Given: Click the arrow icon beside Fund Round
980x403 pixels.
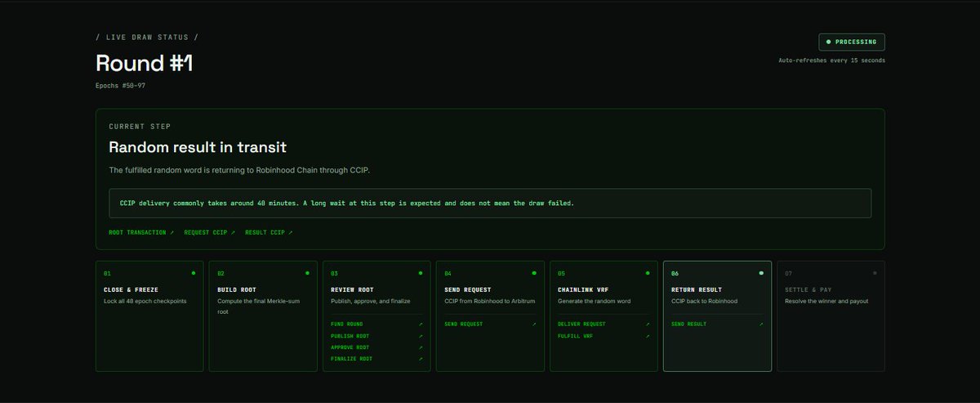Looking at the screenshot, I should (x=421, y=325).
